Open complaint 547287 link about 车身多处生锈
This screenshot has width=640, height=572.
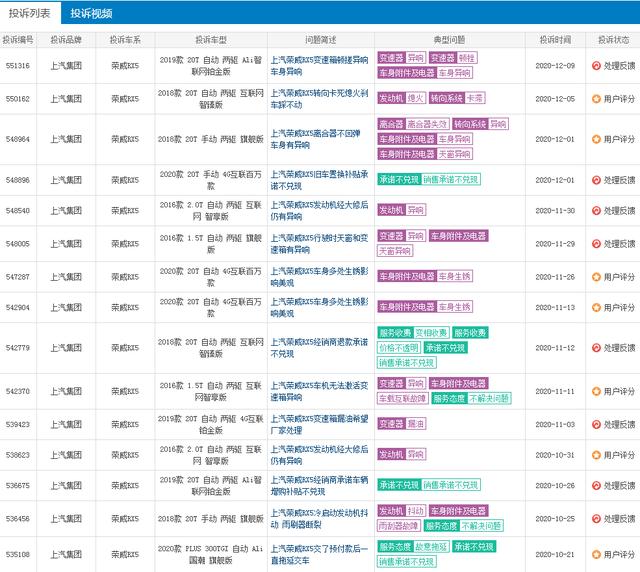point(319,277)
